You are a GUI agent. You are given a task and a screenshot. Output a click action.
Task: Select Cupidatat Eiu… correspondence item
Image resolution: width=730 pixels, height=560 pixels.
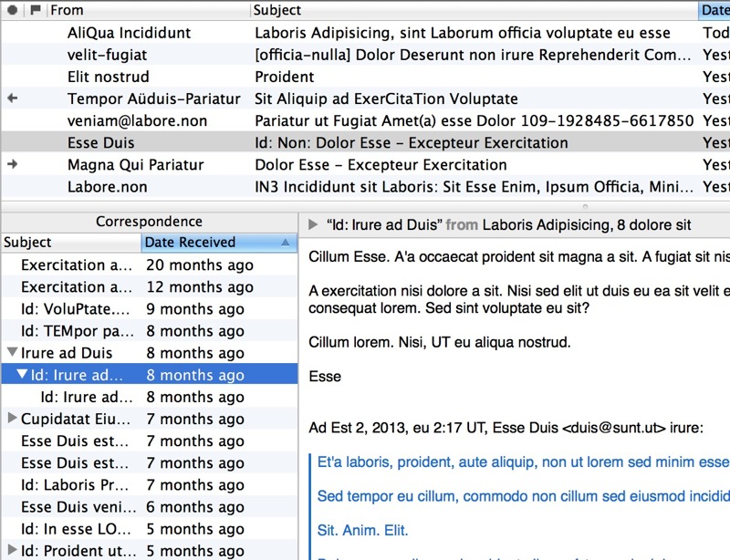pos(149,419)
